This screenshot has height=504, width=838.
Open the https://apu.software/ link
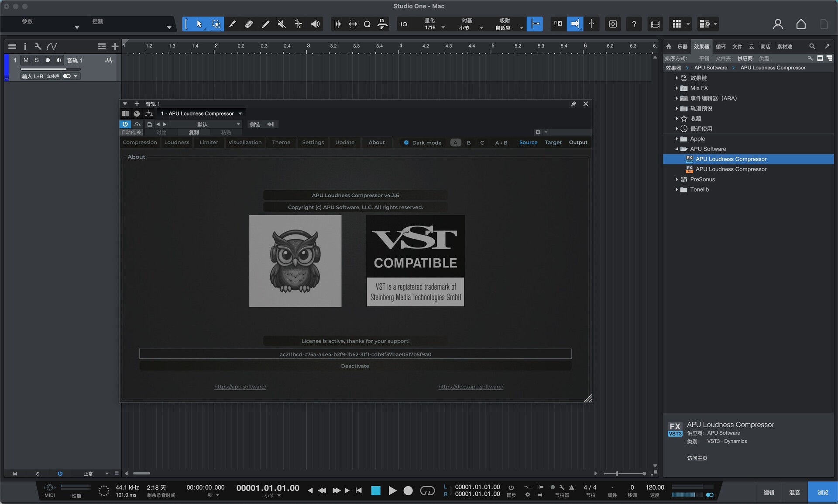click(x=240, y=387)
